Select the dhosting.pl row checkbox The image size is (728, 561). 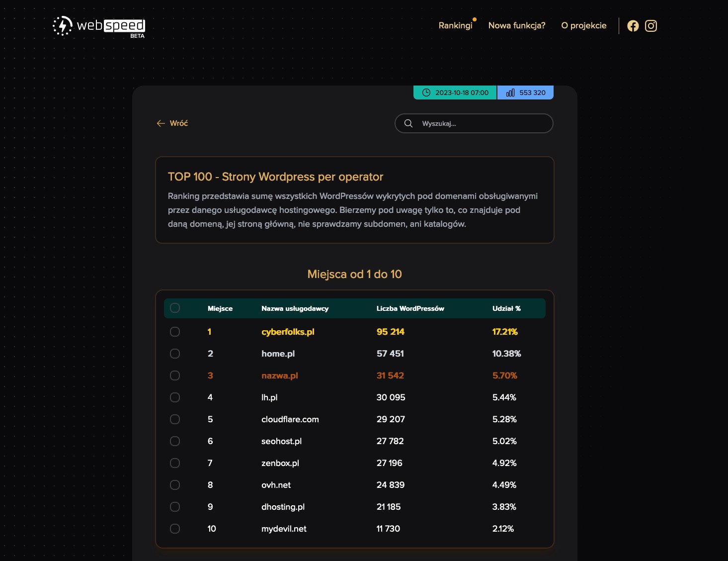click(175, 507)
